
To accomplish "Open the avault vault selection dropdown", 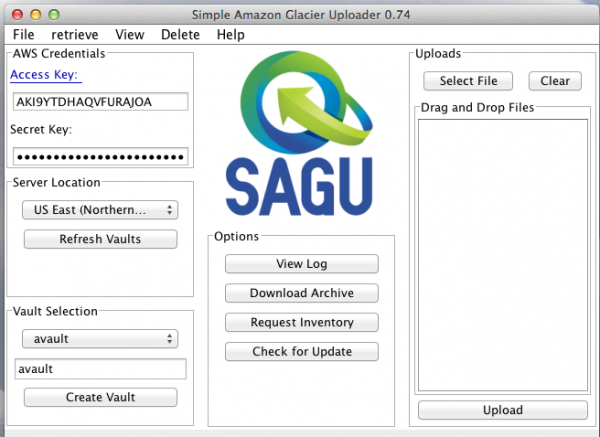I will point(100,339).
